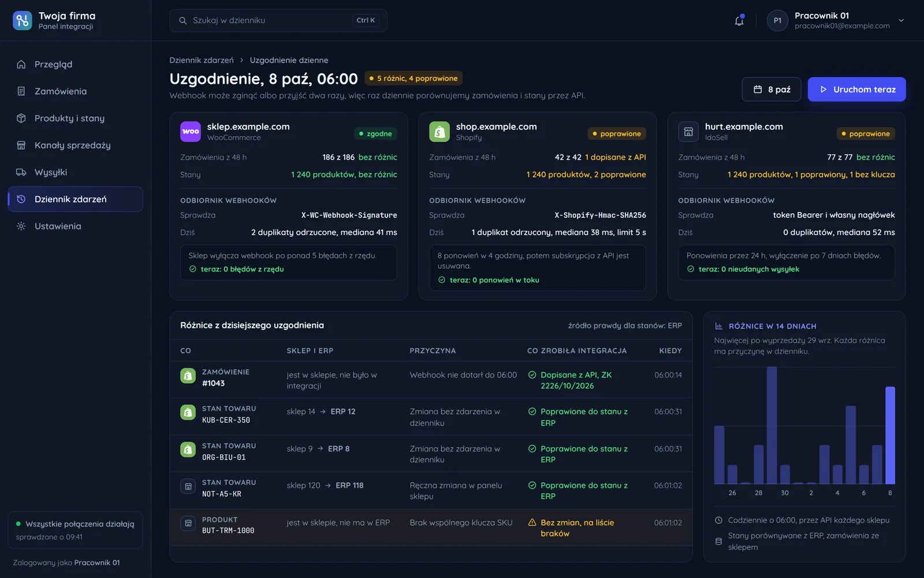Click the Dziennik zdarzeń breadcrumb link
The height and width of the screenshot is (578, 924).
pos(202,60)
